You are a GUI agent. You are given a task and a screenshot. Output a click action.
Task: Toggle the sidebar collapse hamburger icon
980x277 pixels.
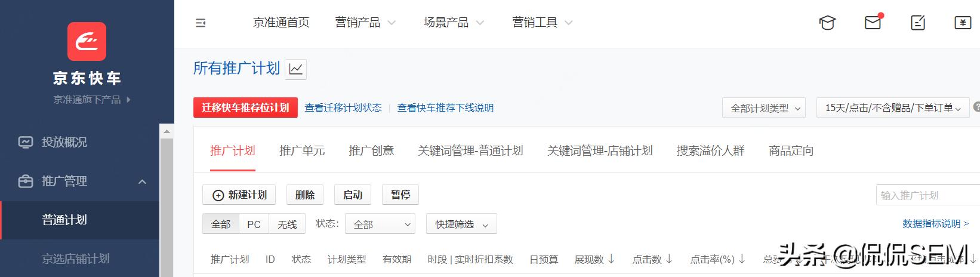click(x=201, y=23)
